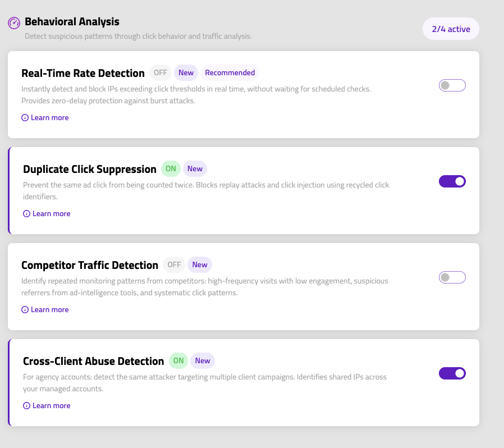Viewport: 504px width, 448px height.
Task: Click the OFF status badge on Competitor Traffic Detection
Action: point(174,264)
